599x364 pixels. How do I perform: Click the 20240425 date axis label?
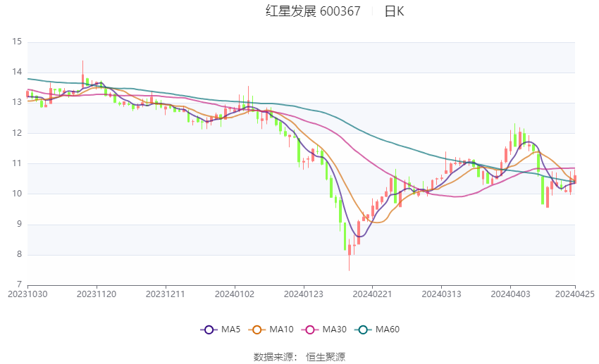(x=575, y=294)
